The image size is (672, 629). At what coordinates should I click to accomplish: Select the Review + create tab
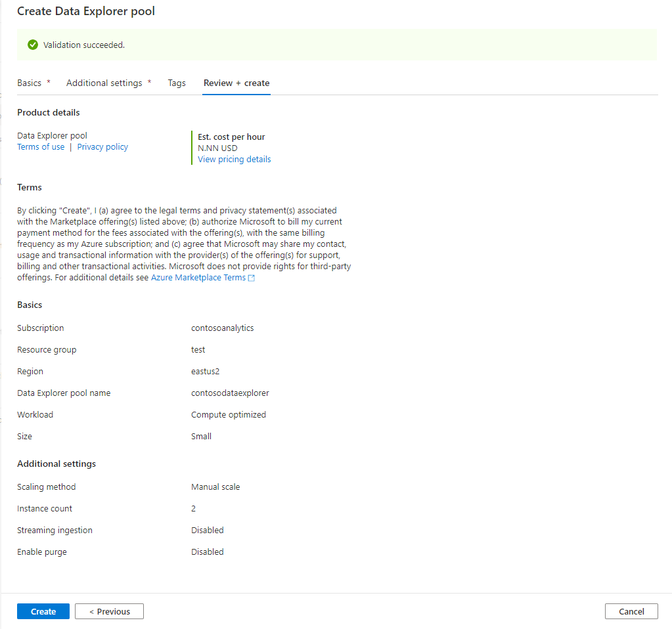click(x=236, y=83)
